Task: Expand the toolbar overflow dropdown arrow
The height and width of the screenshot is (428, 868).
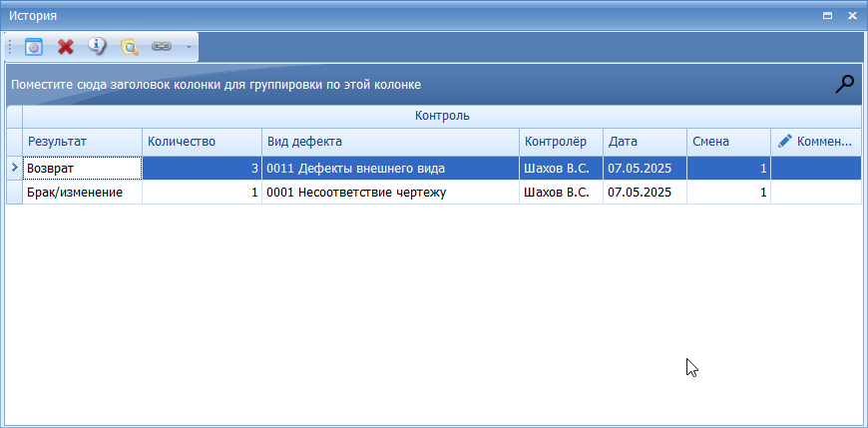Action: (188, 47)
